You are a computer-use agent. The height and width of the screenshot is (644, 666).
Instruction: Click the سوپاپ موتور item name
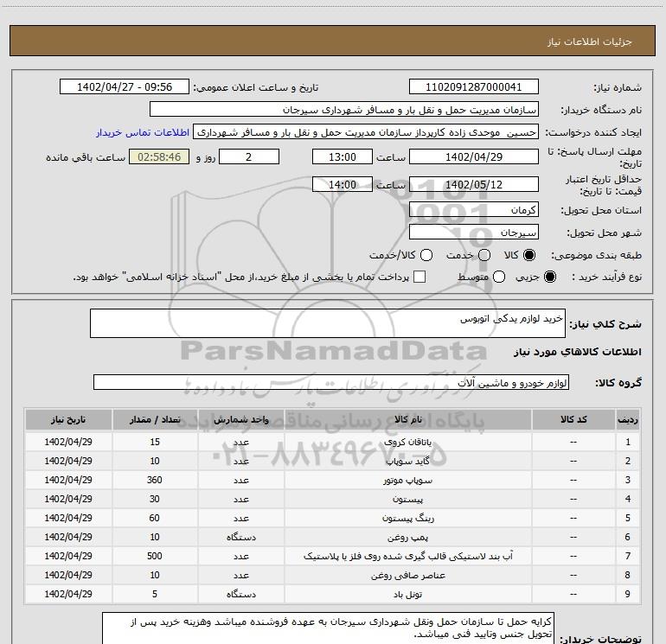click(407, 480)
